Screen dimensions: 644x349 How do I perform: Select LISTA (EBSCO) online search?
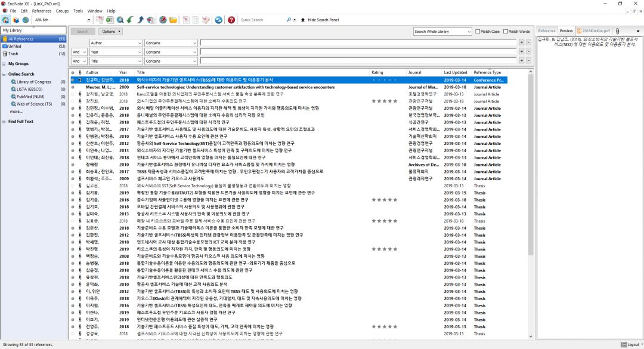click(30, 89)
